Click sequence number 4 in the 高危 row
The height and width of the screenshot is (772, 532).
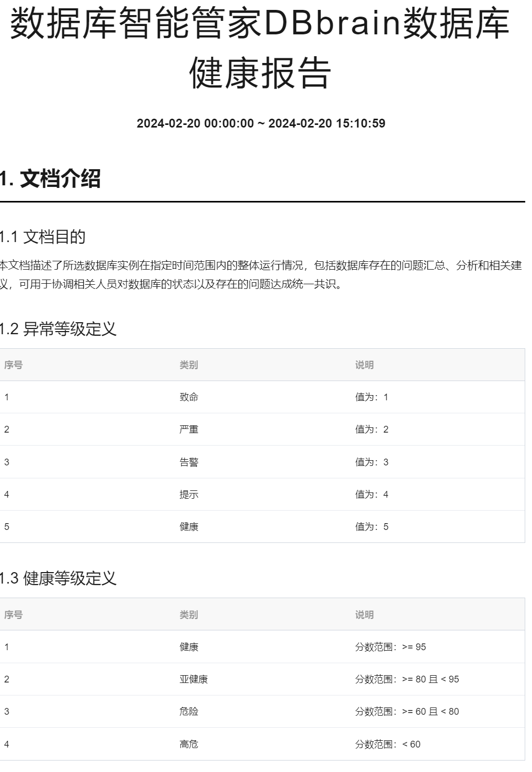point(7,744)
